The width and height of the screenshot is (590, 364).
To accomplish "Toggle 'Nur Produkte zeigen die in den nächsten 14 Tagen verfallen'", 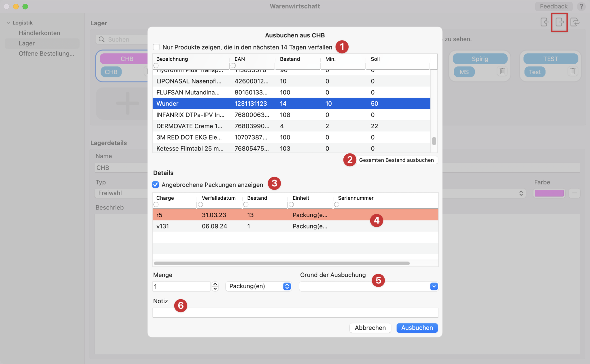I will 156,47.
